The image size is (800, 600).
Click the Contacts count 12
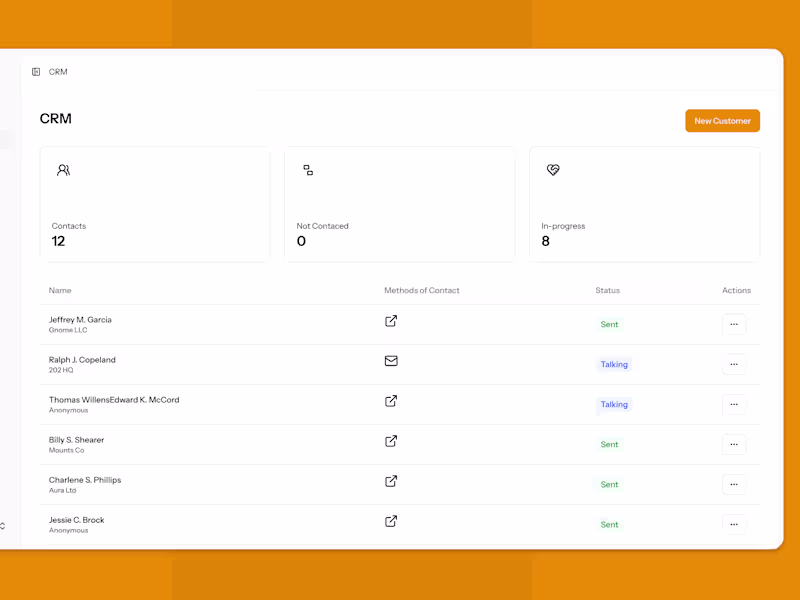pos(58,241)
